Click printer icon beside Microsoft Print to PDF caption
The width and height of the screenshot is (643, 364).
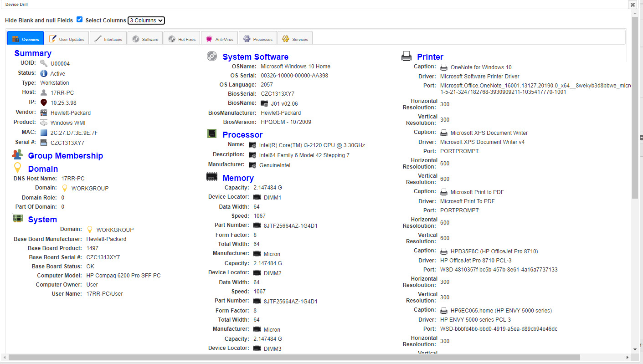pyautogui.click(x=444, y=192)
